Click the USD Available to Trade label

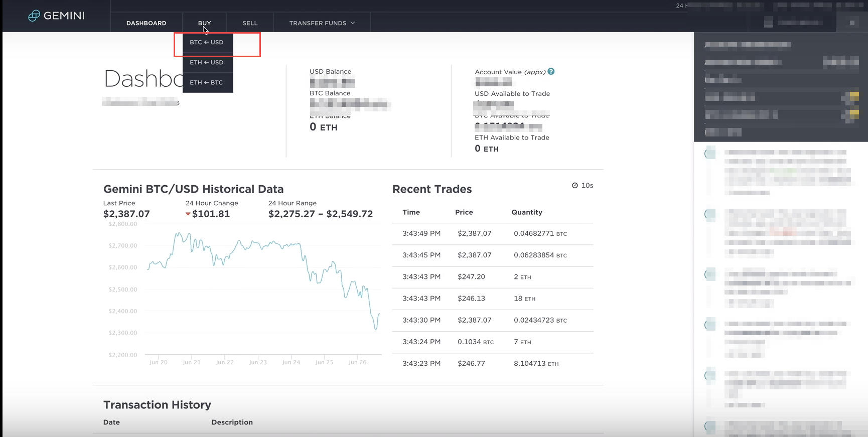point(512,93)
